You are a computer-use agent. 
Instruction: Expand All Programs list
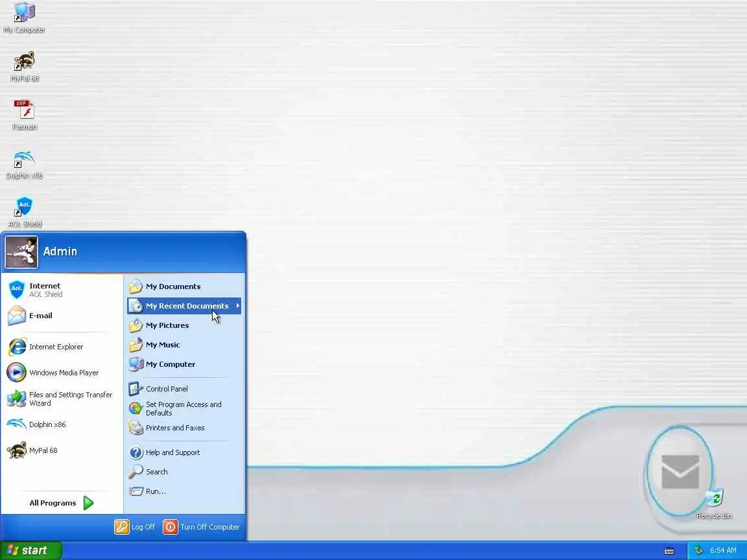coord(62,503)
